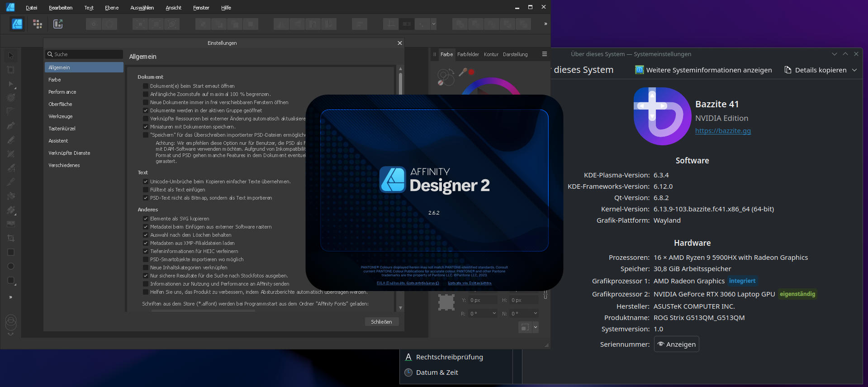868x387 pixels.
Task: Select the Crop tool
Action: (x=11, y=238)
